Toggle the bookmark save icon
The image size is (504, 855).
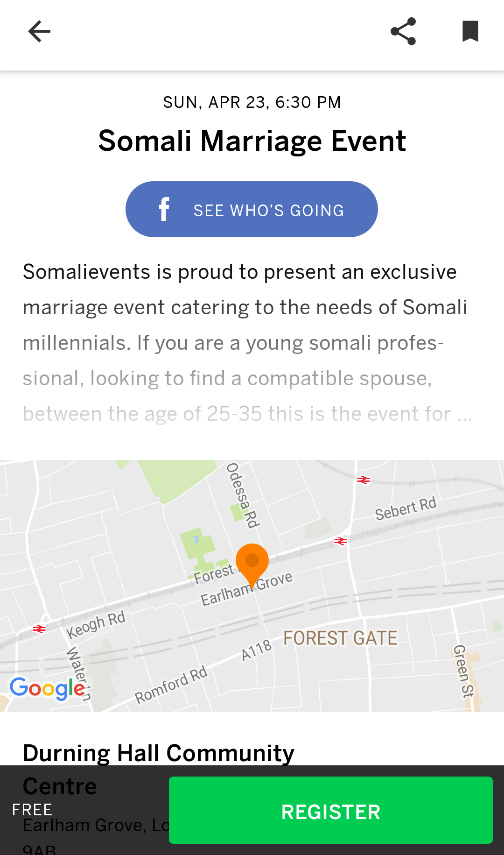470,31
